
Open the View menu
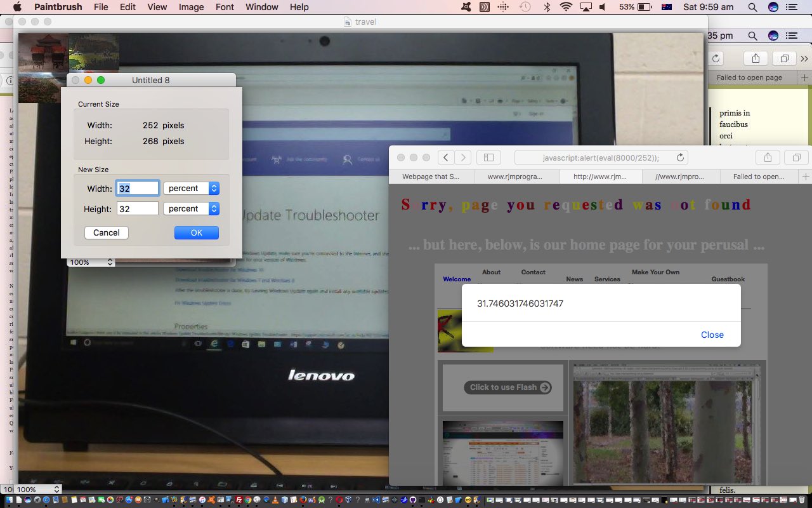[x=157, y=7]
